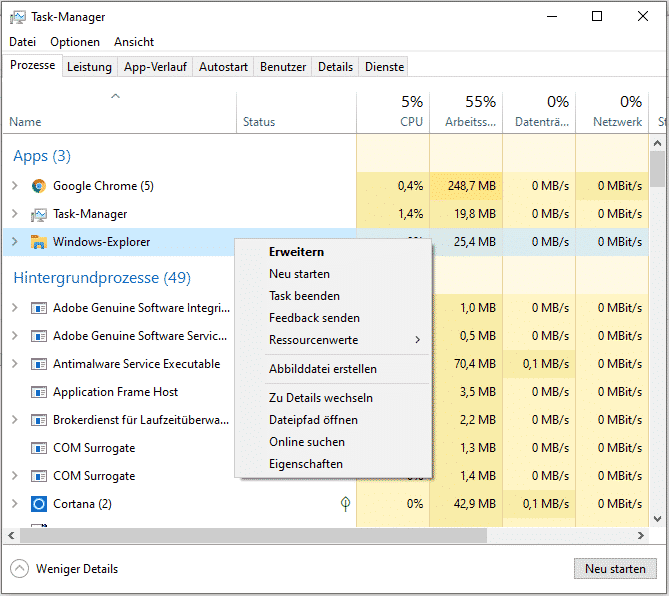Select the Prozesse tab
The image size is (669, 596).
point(33,65)
